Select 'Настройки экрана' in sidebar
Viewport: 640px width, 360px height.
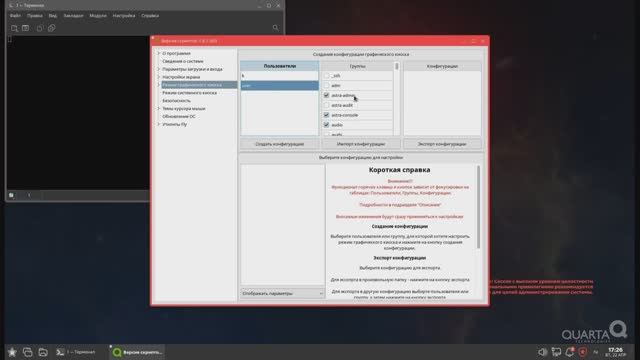[x=181, y=77]
